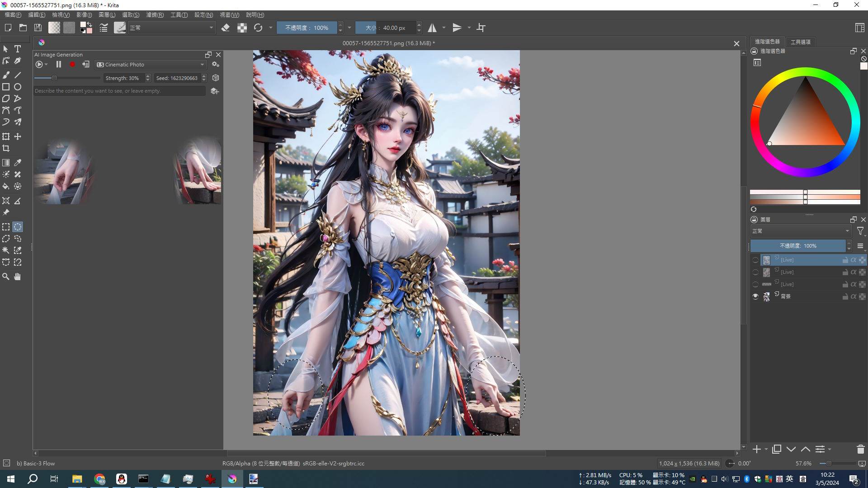The height and width of the screenshot is (488, 868).
Task: Expand the brush blending mode 正常 dropdown
Action: tap(171, 28)
